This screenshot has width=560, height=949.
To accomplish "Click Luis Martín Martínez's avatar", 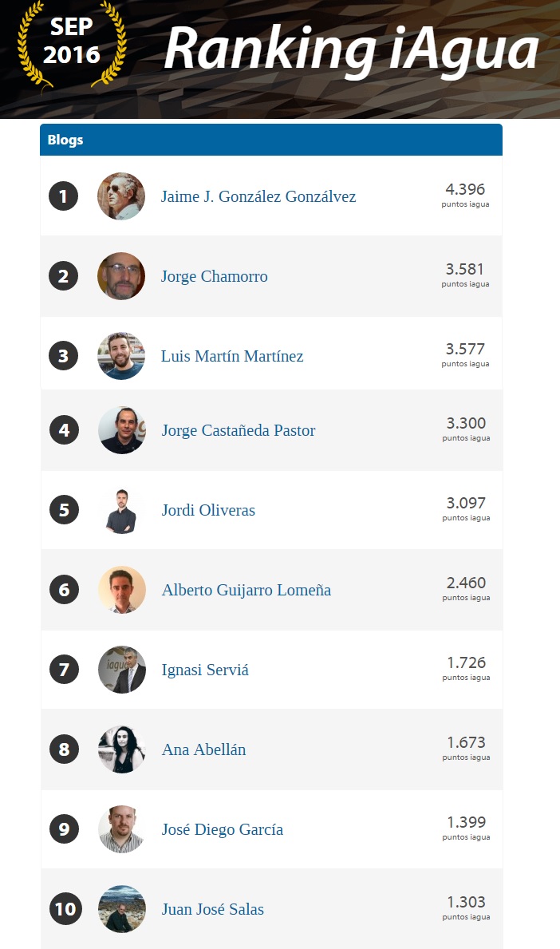I will coord(121,356).
